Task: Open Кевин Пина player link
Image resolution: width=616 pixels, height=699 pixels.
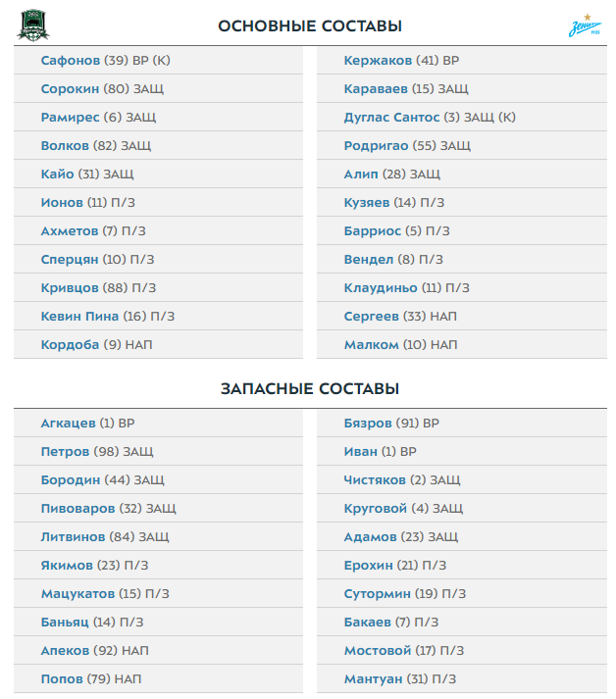Action: tap(79, 317)
